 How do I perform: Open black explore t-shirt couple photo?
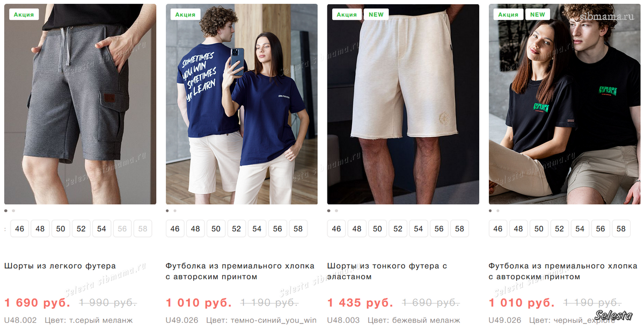point(565,104)
